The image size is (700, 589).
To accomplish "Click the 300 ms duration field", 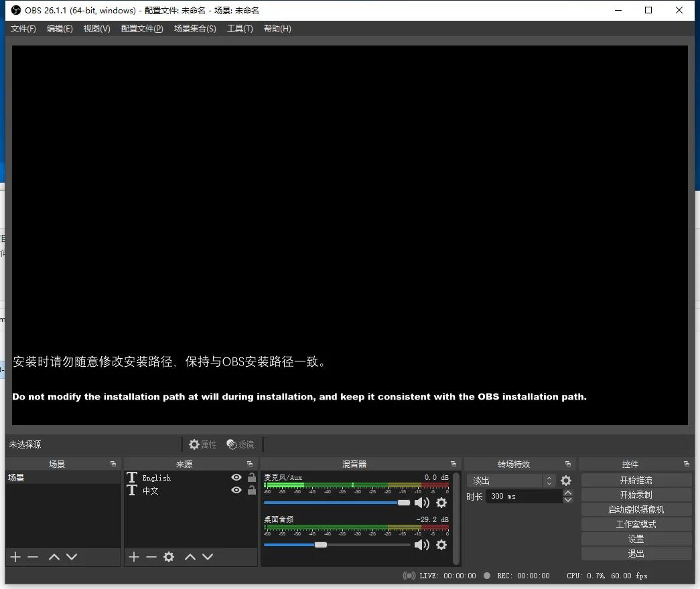I will click(519, 496).
